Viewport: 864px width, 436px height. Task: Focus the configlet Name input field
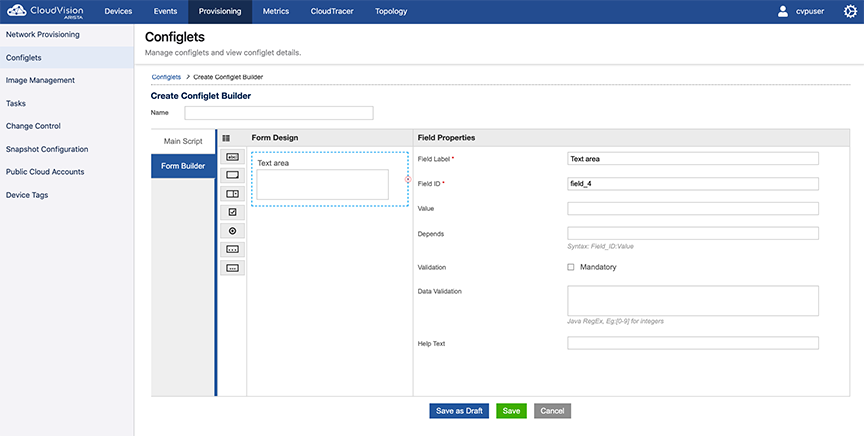point(279,113)
